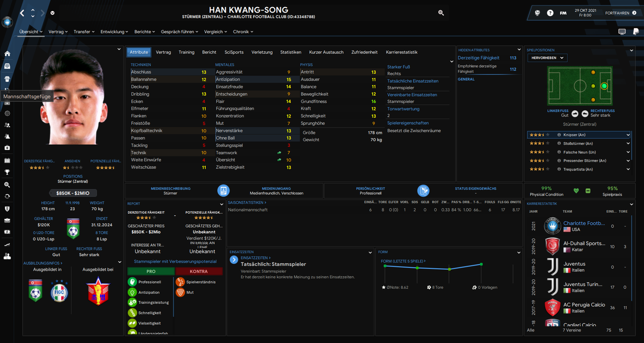Click the last data point on the form graph
Screen dimensions: 644x343
(481, 264)
